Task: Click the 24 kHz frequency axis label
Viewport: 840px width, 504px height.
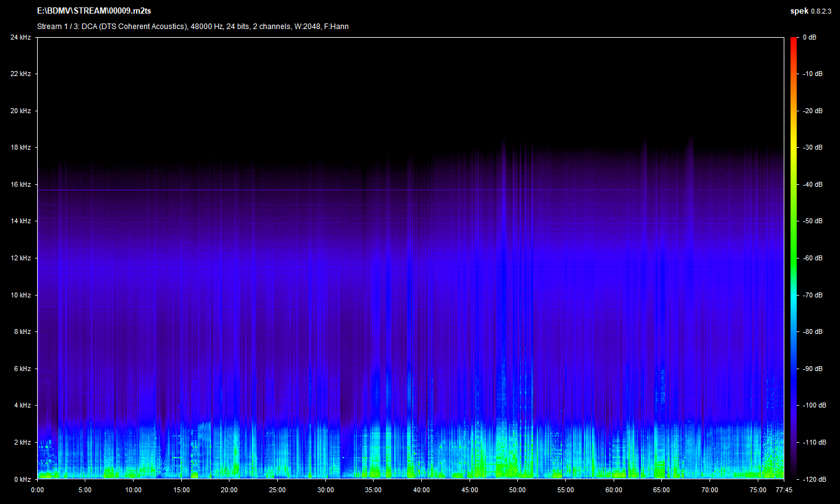Action: pyautogui.click(x=20, y=37)
